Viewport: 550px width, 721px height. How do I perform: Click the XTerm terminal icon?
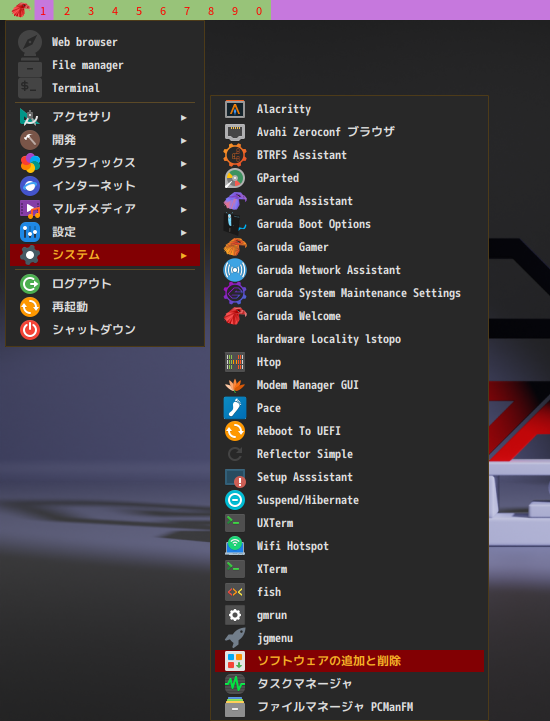click(x=235, y=569)
